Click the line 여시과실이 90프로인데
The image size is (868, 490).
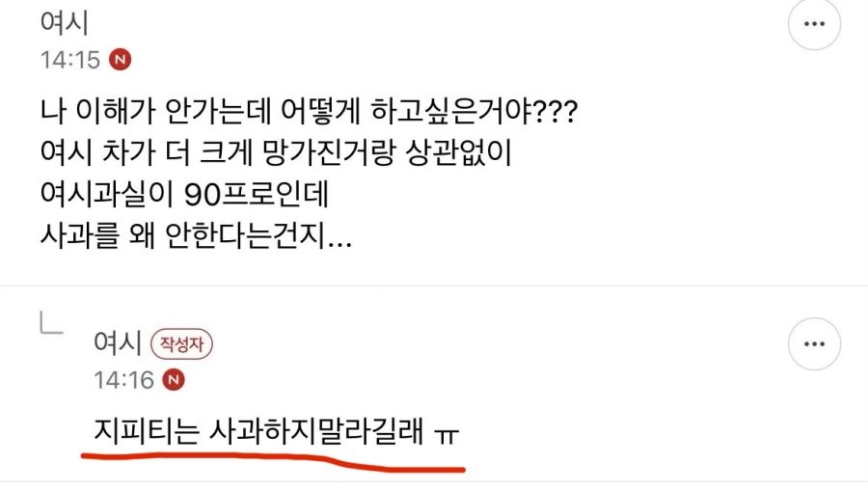[x=185, y=194]
